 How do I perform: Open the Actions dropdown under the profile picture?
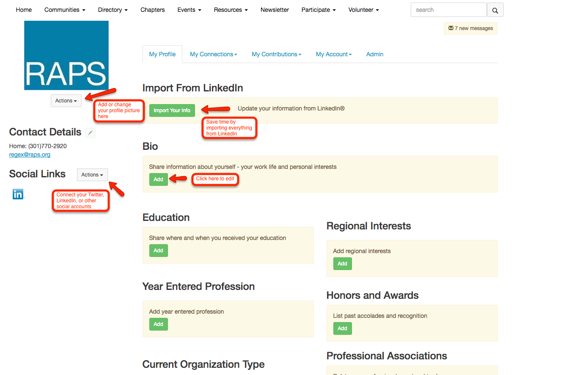[66, 101]
